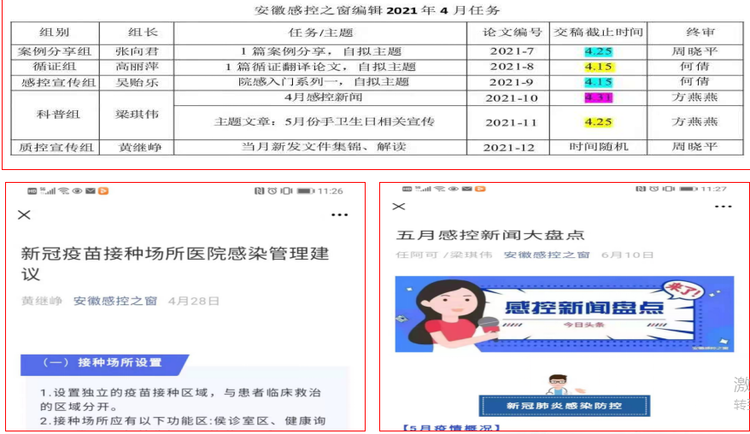
Task: Click magenta-highlighted deadline cell for paper 2021-10
Action: click(599, 99)
